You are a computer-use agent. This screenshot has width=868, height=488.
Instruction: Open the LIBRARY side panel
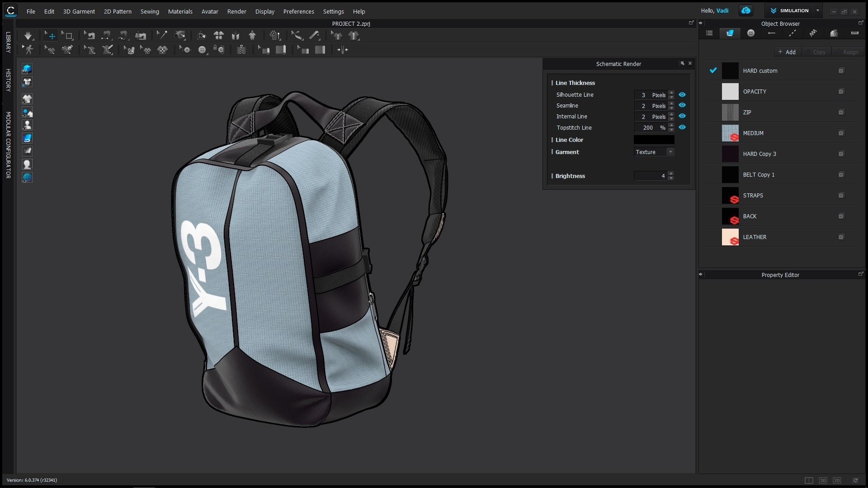coord(8,42)
